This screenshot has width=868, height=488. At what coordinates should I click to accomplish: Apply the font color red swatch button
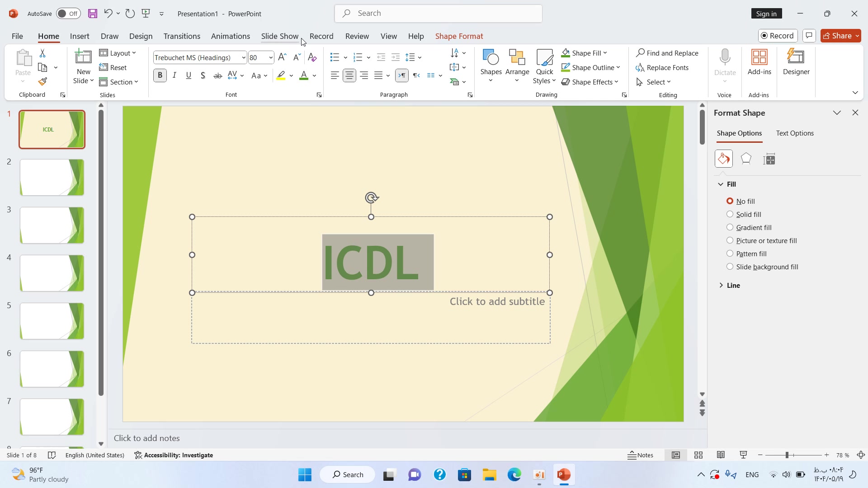click(304, 75)
